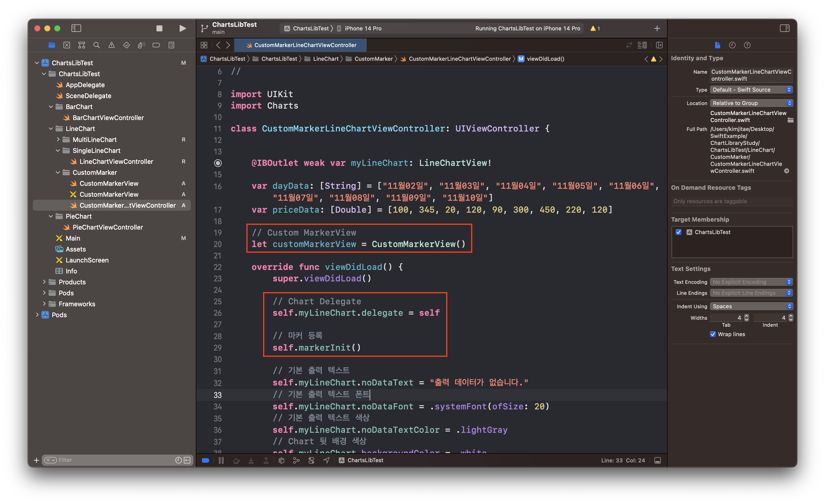Open the Symbol navigator
The image size is (825, 504).
tap(82, 45)
